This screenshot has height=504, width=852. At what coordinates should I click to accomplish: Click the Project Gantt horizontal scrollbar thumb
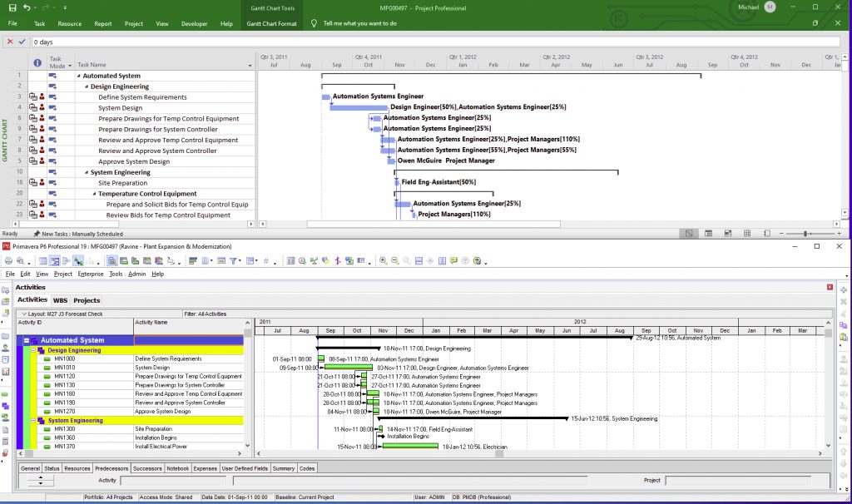(433, 224)
